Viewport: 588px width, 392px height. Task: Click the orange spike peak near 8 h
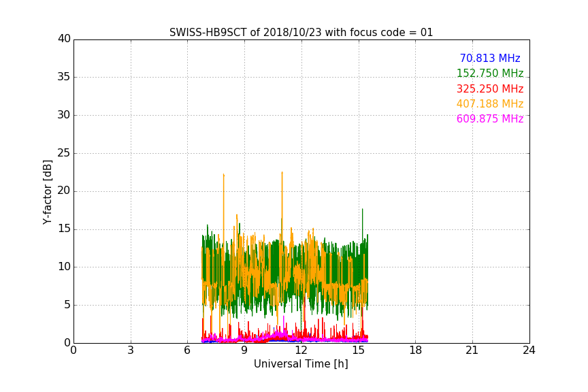(223, 175)
